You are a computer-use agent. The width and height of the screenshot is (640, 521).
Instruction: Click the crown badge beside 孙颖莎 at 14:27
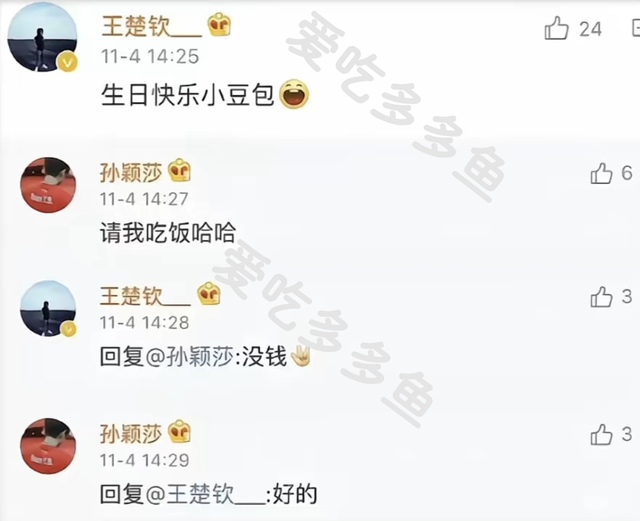pos(180,170)
